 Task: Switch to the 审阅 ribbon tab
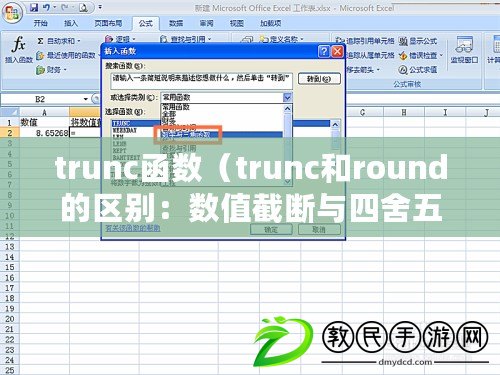pos(206,23)
